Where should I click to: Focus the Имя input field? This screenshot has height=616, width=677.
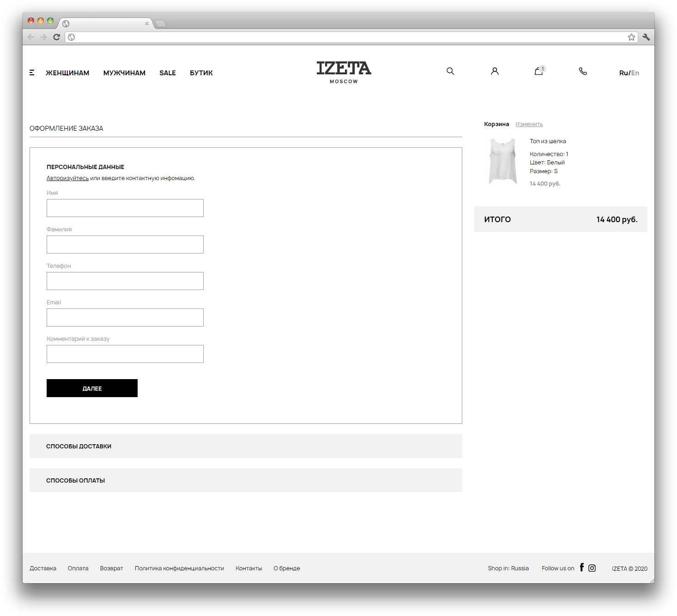tap(125, 208)
